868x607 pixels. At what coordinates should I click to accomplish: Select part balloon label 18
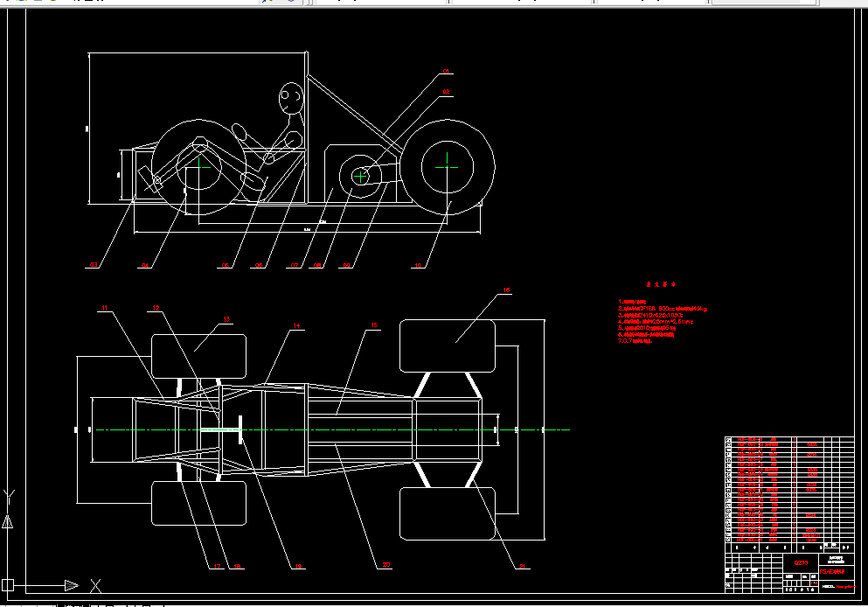click(237, 566)
